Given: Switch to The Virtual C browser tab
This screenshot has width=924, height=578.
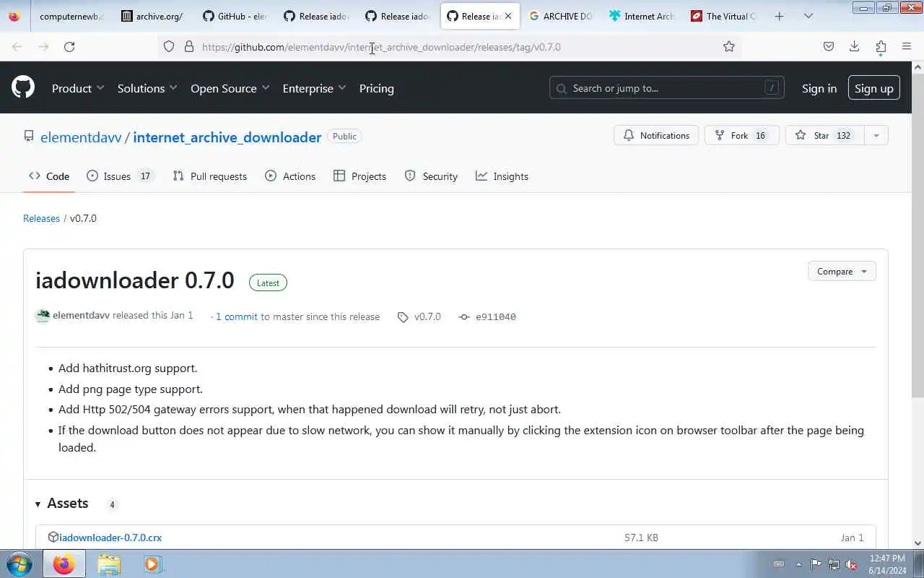Looking at the screenshot, I should point(723,16).
